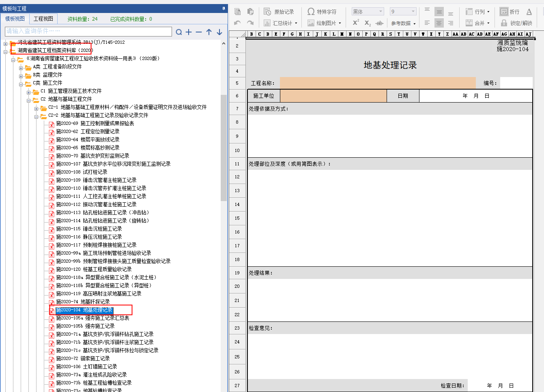Collapse C类 施工文件 folder
Screen dimensions: 544x392
click(x=21, y=84)
